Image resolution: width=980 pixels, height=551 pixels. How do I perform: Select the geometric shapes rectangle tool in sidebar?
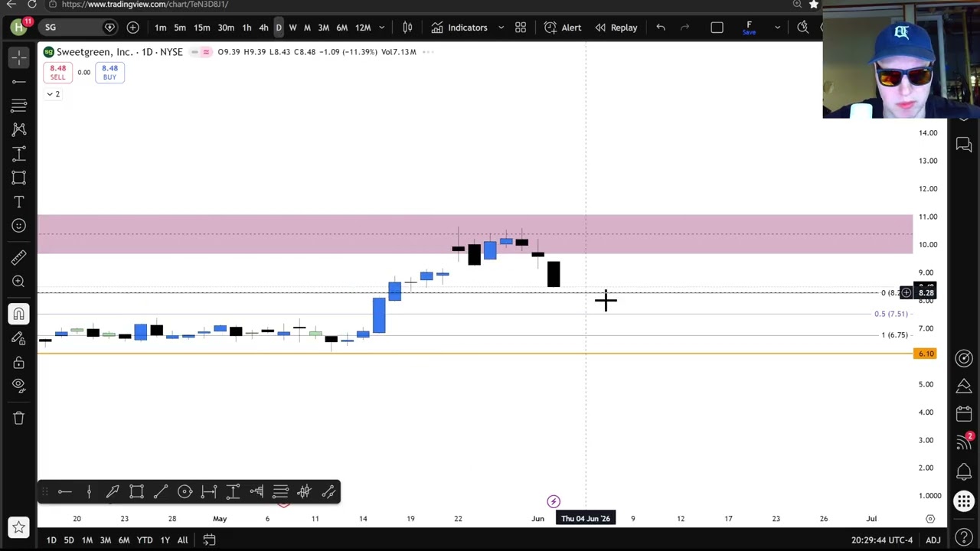tap(19, 178)
